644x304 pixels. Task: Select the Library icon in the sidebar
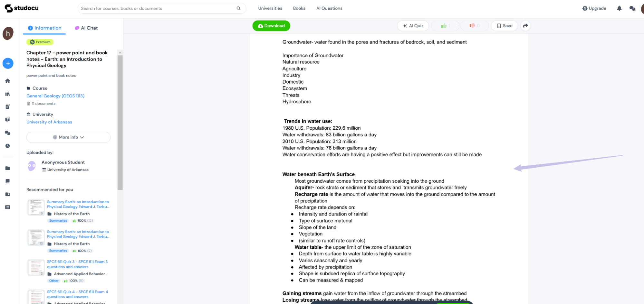pos(8,94)
